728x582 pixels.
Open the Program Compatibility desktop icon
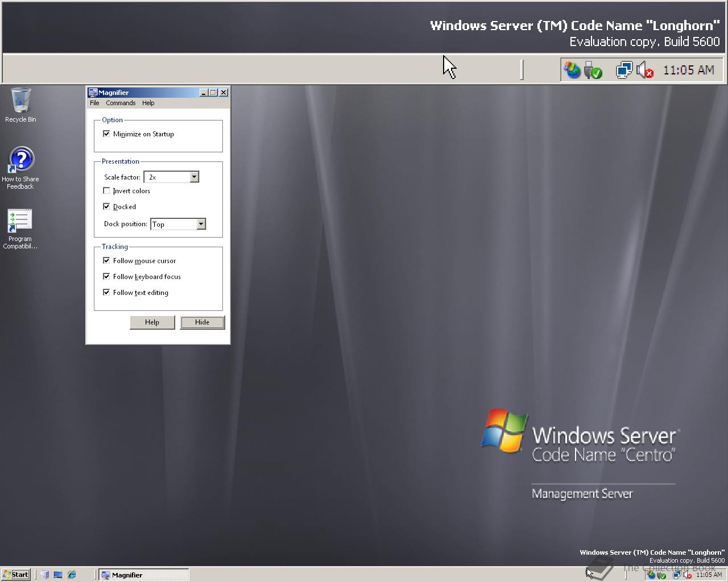click(x=19, y=222)
